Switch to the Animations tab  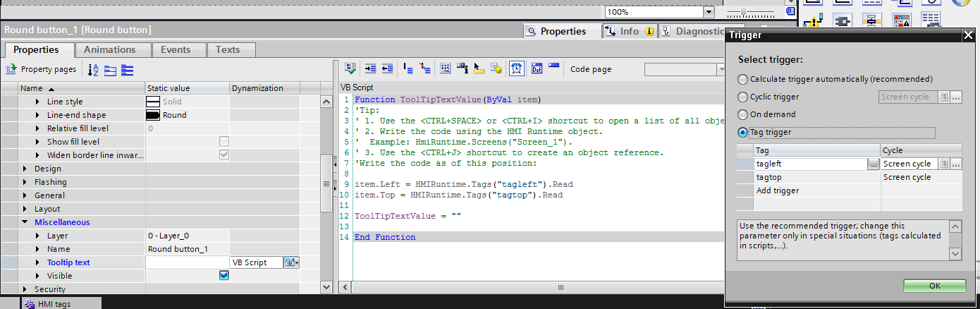(x=109, y=49)
